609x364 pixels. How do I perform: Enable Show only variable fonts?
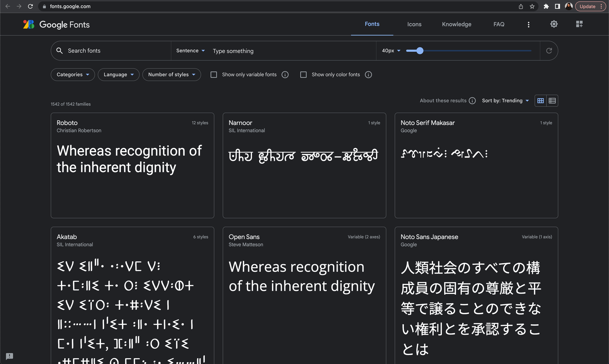tap(214, 75)
